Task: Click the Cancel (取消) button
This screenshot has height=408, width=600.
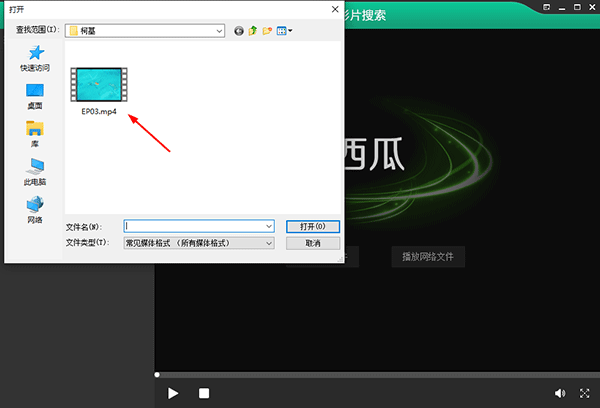Action: pos(313,243)
